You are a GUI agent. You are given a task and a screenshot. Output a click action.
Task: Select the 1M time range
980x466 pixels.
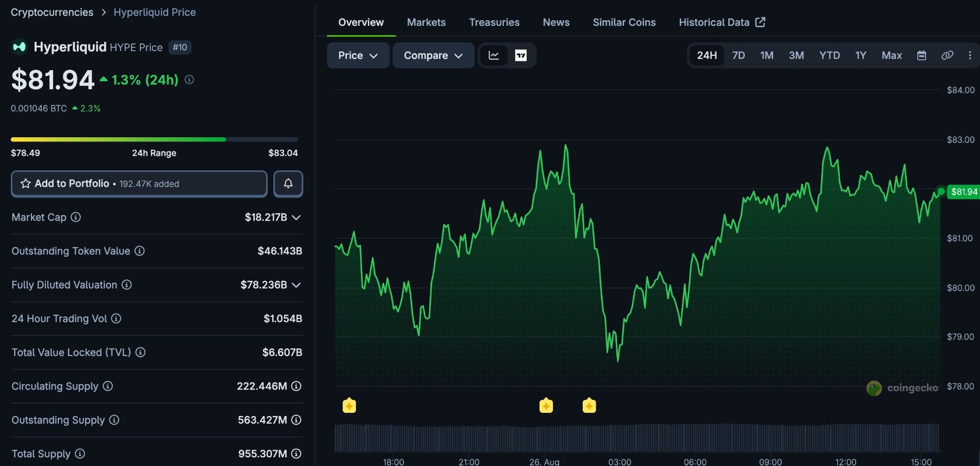[767, 55]
